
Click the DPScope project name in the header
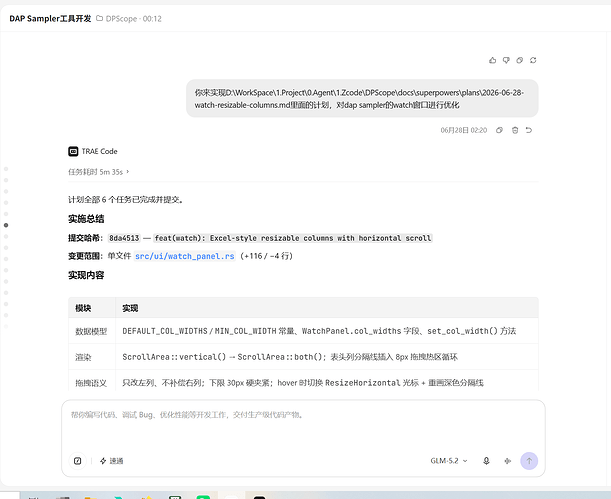[121, 18]
